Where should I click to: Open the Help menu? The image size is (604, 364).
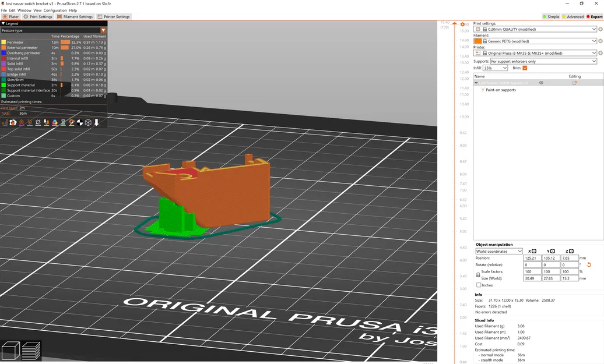73,10
